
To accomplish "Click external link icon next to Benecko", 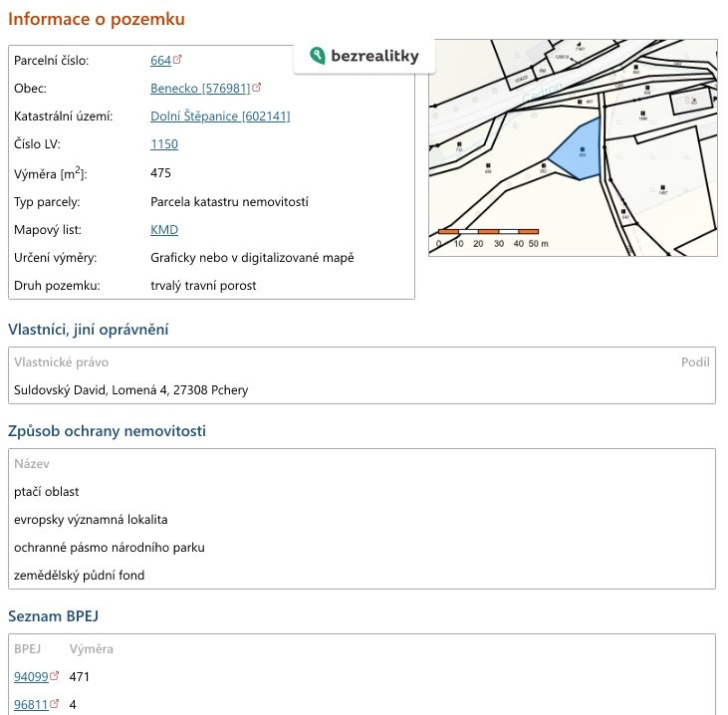I will [x=257, y=88].
